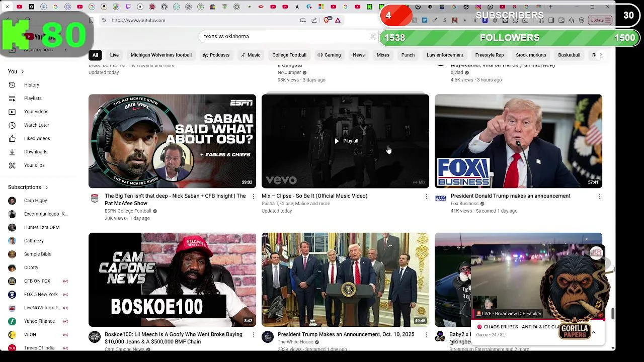This screenshot has width=644, height=362.
Task: Select the Law enforcement chip
Action: click(445, 55)
